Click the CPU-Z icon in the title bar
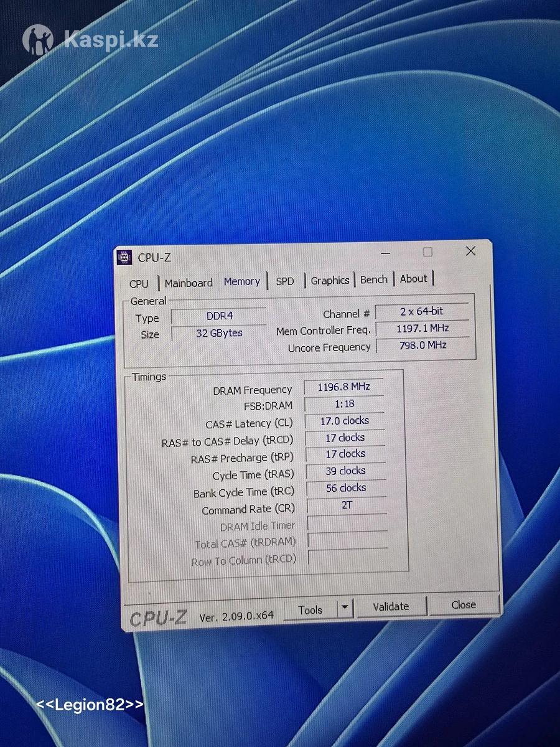 click(124, 257)
